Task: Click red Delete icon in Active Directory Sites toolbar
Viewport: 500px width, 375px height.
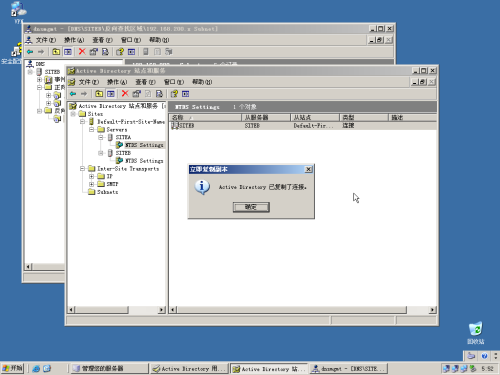Action: coord(125,94)
